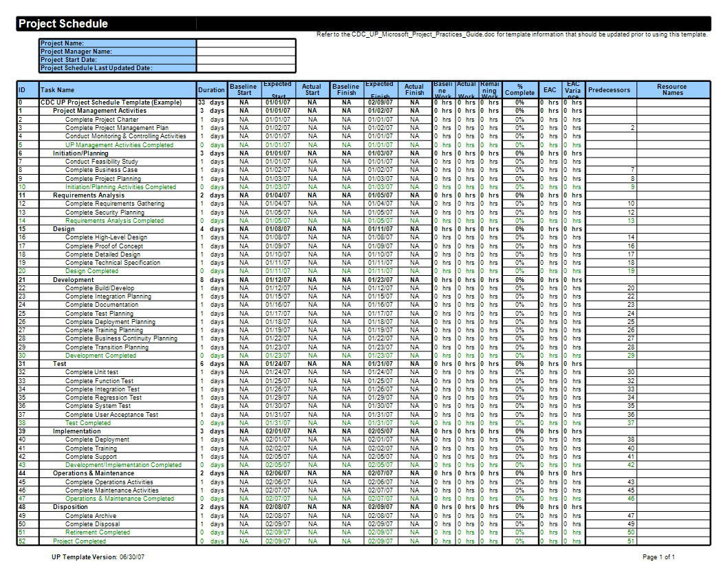Click "Complete Maintenance Activities" task name

tap(112, 490)
